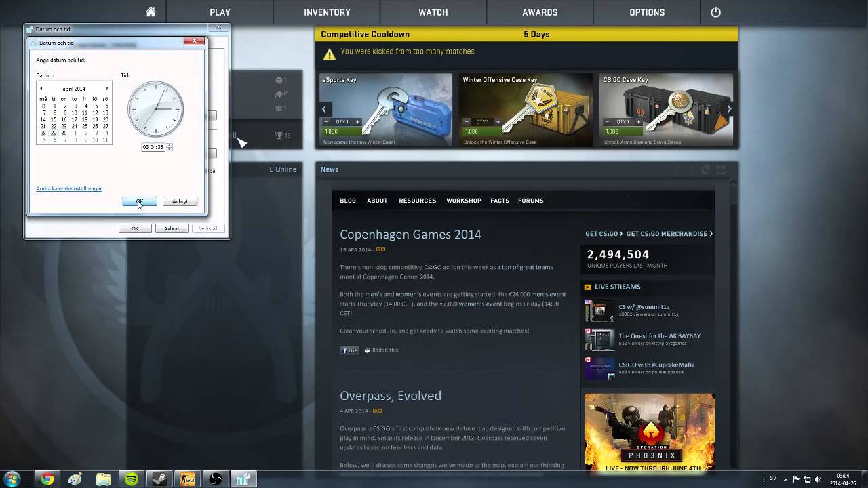Image resolution: width=868 pixels, height=488 pixels.
Task: Decrease eSports Key quantity with minus
Action: click(328, 122)
